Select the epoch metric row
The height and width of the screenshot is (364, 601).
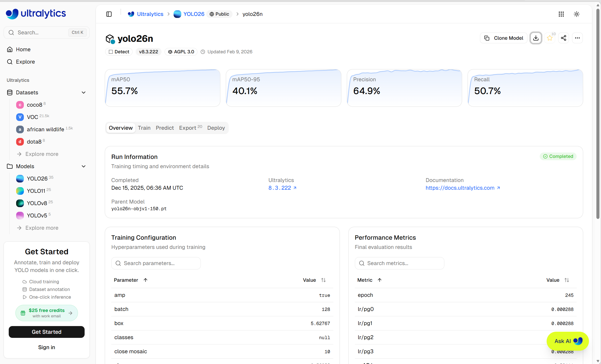point(466,295)
